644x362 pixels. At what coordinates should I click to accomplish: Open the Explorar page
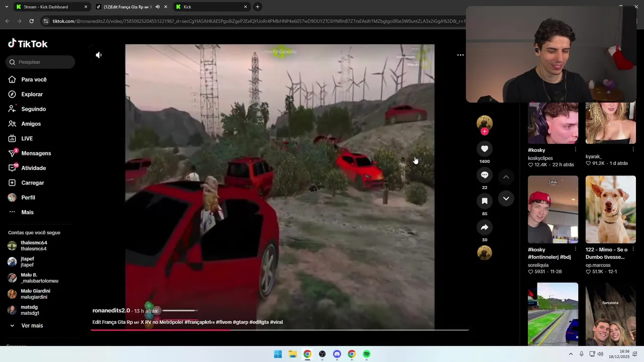click(26, 94)
